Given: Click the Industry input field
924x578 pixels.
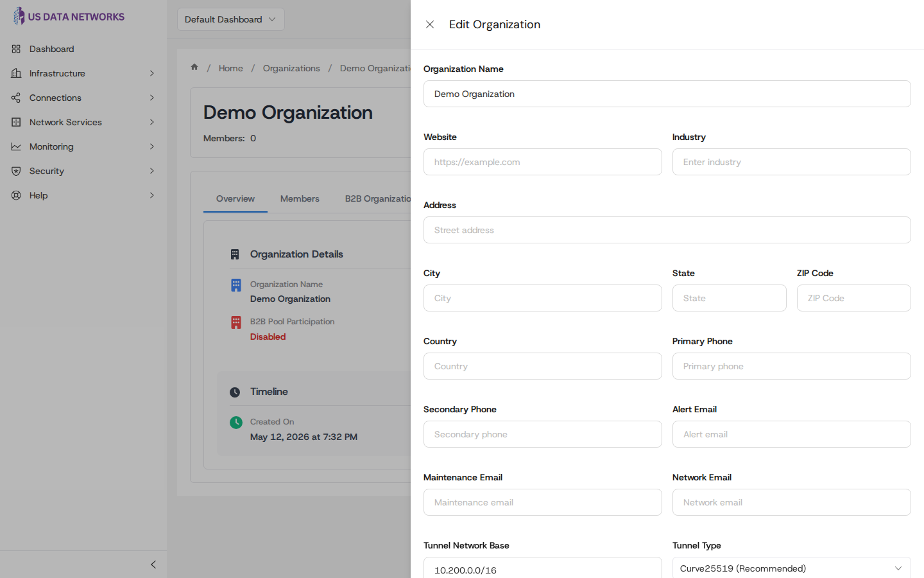Looking at the screenshot, I should click(x=792, y=162).
